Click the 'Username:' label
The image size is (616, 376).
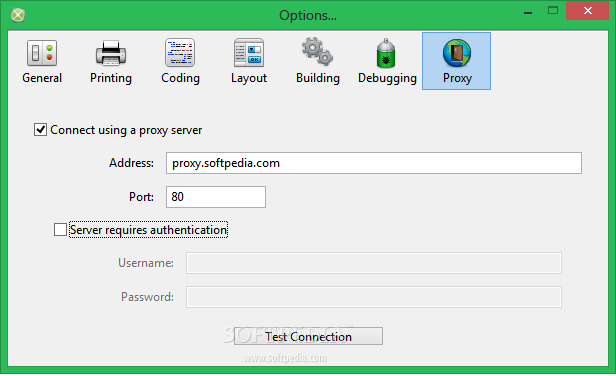(x=146, y=263)
